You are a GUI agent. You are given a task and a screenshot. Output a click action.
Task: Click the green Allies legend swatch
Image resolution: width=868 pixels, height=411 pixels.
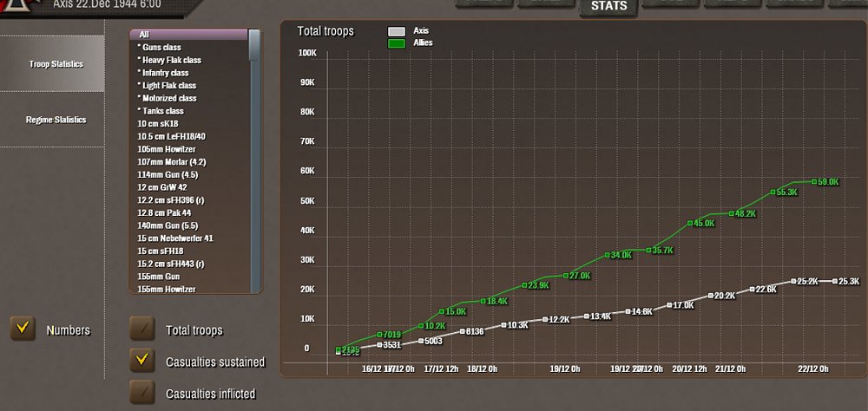[397, 42]
